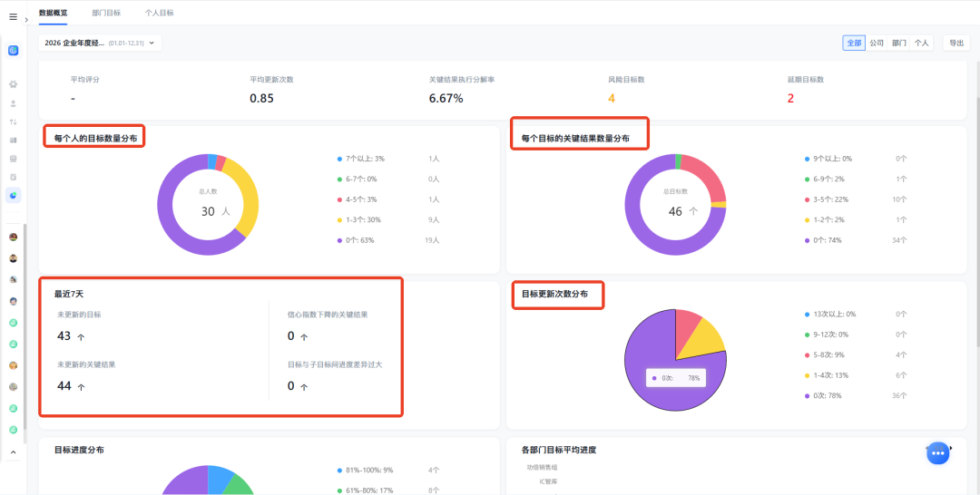The height and width of the screenshot is (495, 980).
Task: Select the 部门 filter option
Action: [898, 44]
